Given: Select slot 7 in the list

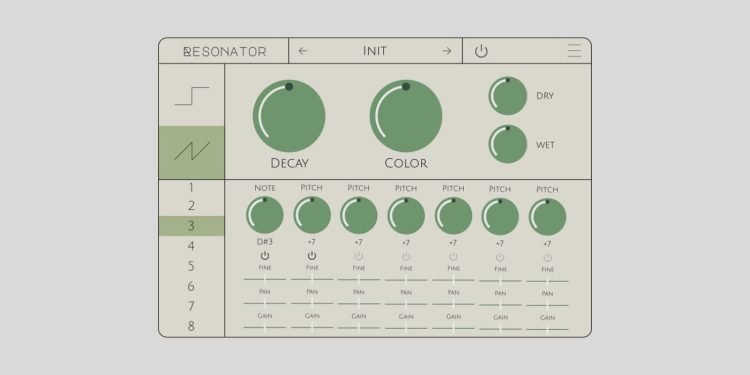Looking at the screenshot, I should (x=191, y=306).
